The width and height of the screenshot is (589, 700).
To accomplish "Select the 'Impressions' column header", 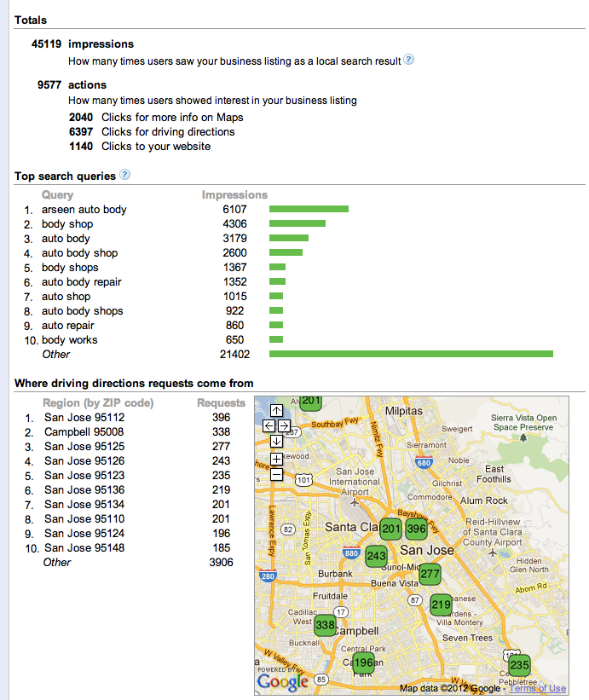I will click(x=234, y=194).
